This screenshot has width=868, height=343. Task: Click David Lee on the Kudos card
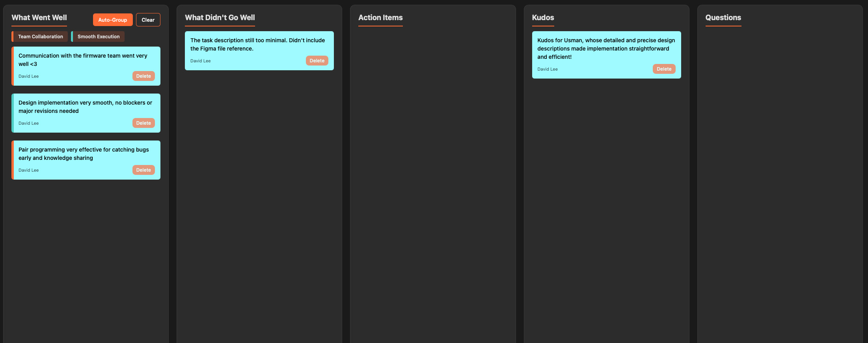click(x=548, y=69)
